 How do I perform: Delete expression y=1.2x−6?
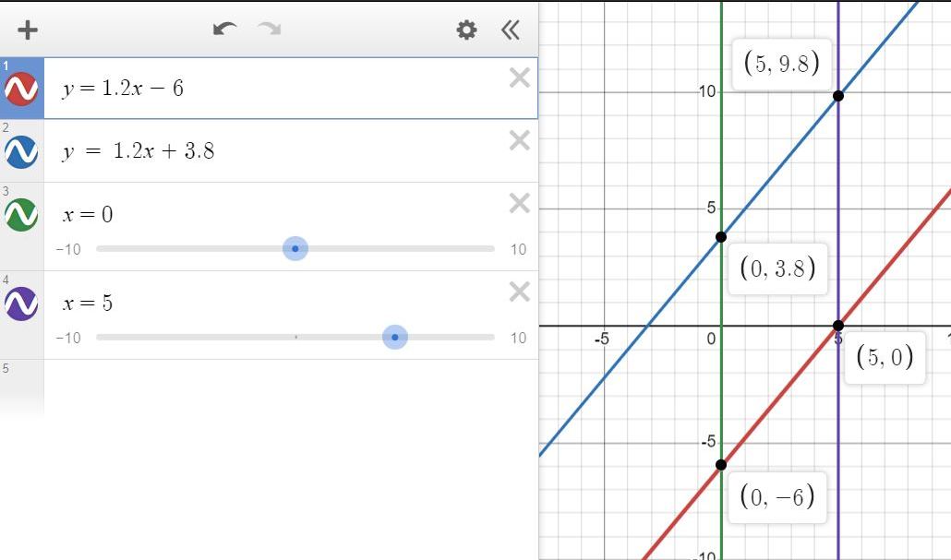tap(520, 78)
